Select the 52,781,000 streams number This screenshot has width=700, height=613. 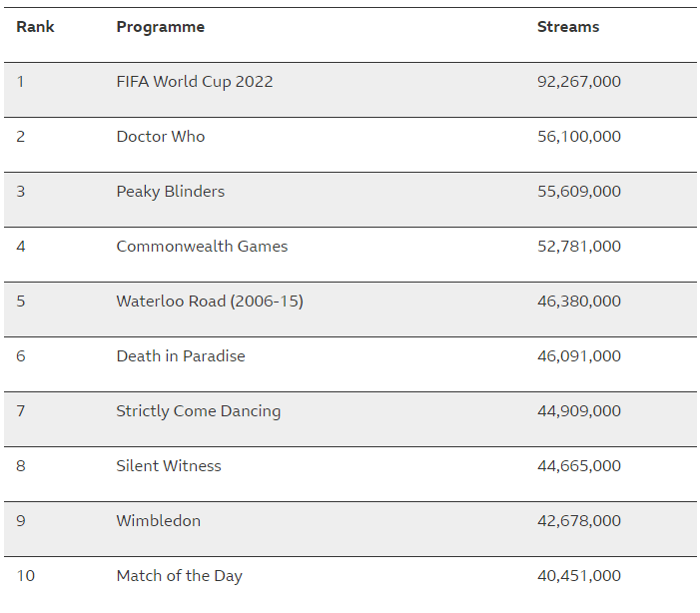pos(578,247)
